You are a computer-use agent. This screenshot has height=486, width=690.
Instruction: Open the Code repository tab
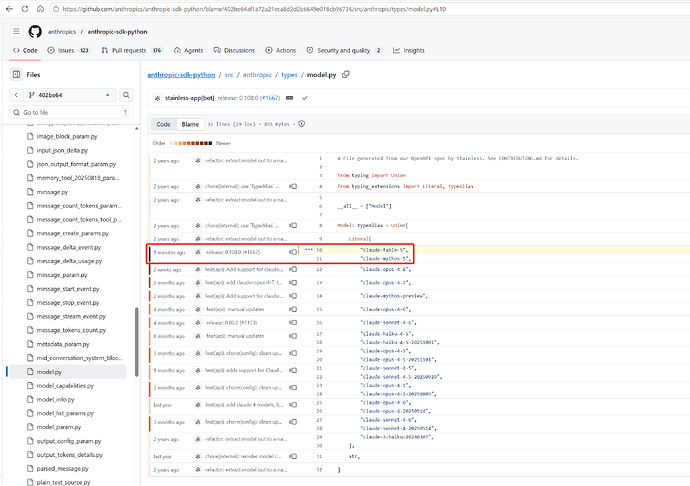[26, 50]
